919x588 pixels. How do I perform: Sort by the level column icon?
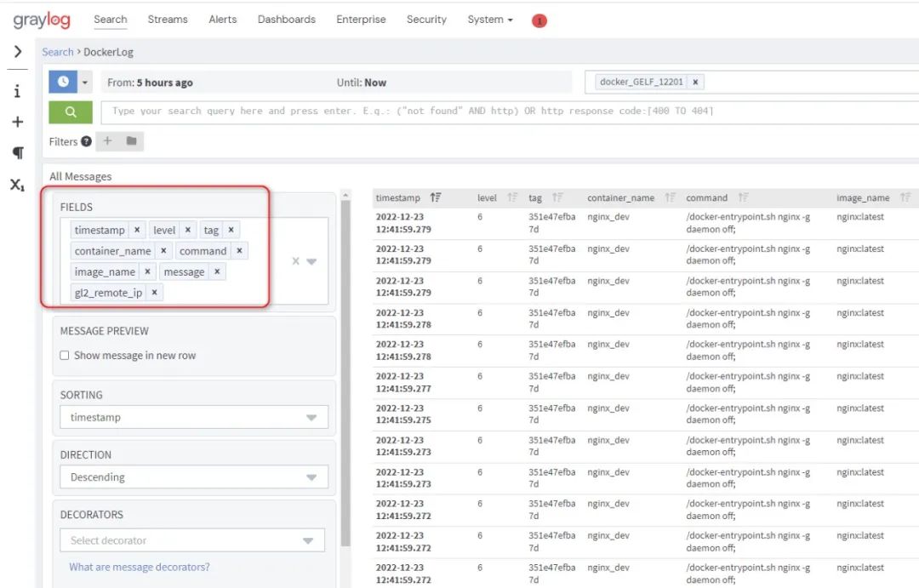click(512, 197)
